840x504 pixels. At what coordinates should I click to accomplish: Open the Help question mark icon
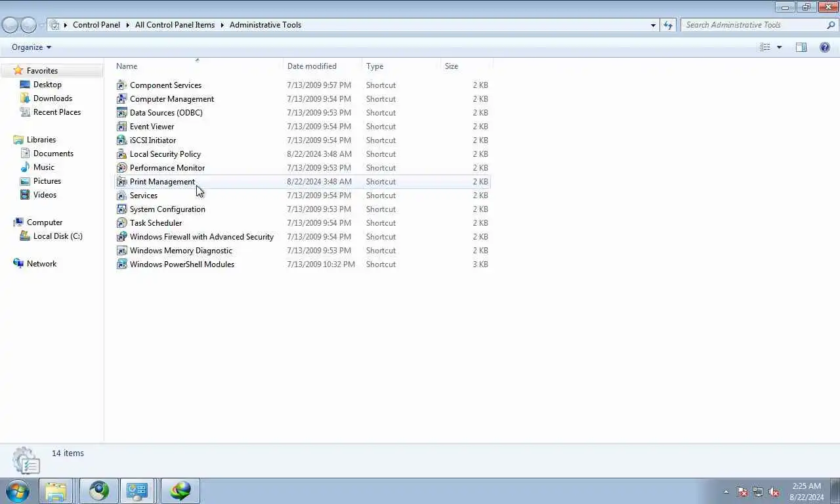coord(825,47)
